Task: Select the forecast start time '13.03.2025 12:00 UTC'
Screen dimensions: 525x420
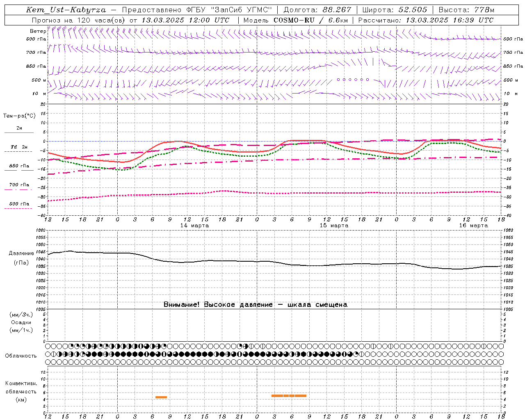Action: tap(185, 20)
